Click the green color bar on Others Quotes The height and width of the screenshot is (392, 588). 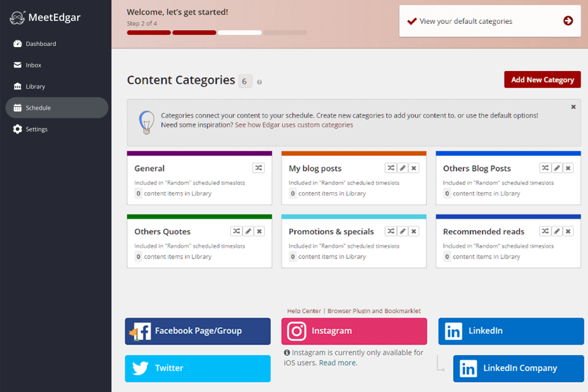[200, 217]
